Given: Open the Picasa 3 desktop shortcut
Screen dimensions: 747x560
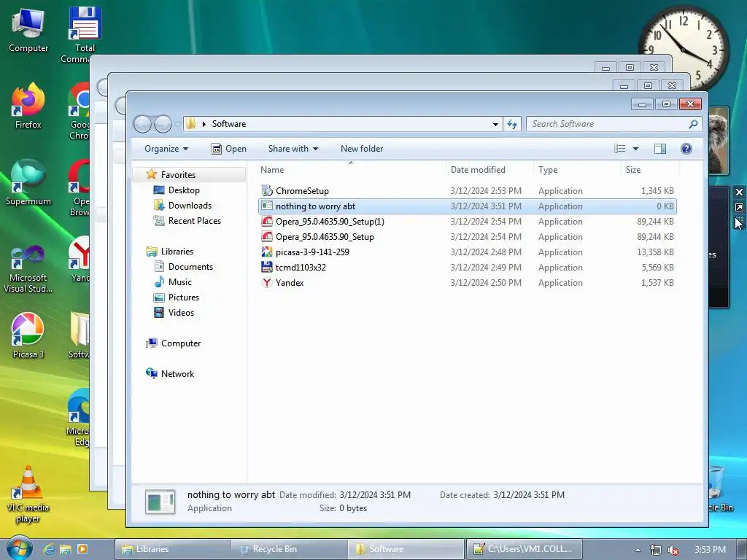Looking at the screenshot, I should [x=28, y=335].
